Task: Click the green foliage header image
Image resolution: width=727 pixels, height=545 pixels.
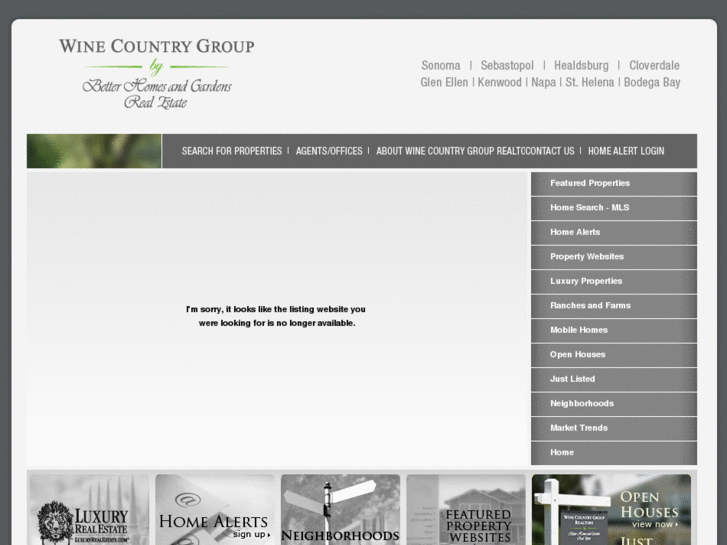Action: click(94, 151)
